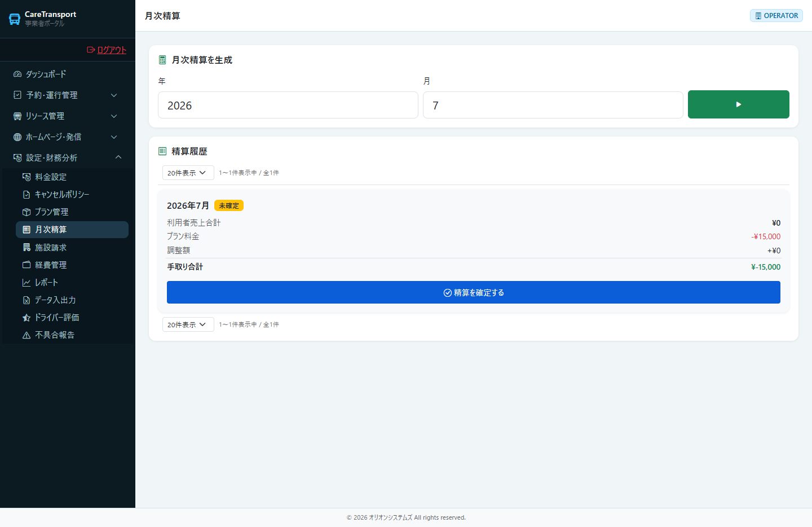Expand the ホームページ・発信 chevron

114,137
